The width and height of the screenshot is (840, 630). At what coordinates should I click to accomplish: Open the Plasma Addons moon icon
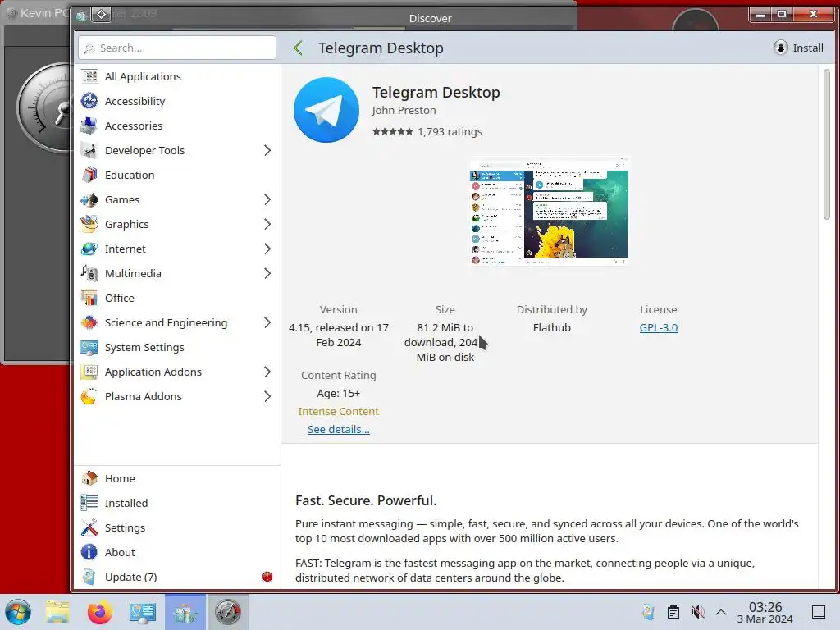pyautogui.click(x=89, y=397)
